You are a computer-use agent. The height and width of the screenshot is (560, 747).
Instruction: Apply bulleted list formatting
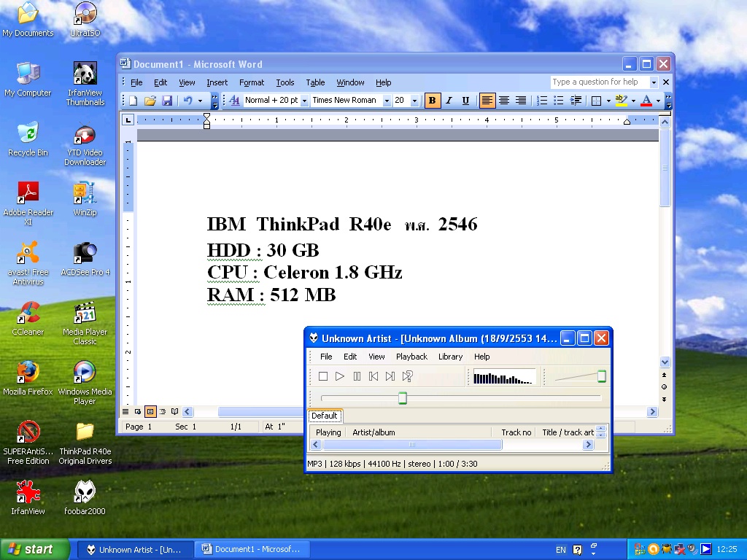tap(559, 101)
